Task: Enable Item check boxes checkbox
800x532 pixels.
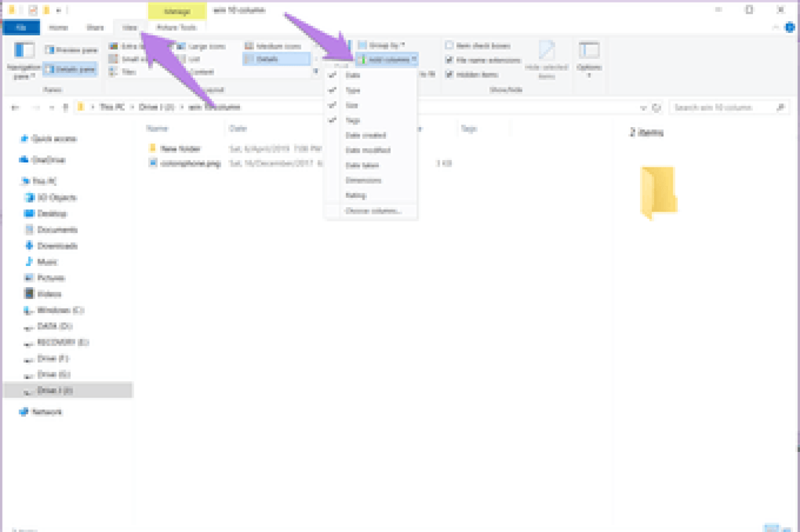Action: 450,46
